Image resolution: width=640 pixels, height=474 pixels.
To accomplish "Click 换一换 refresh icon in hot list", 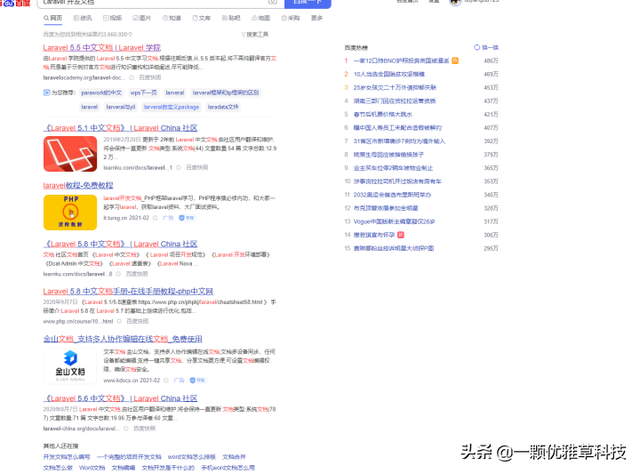I will (477, 47).
